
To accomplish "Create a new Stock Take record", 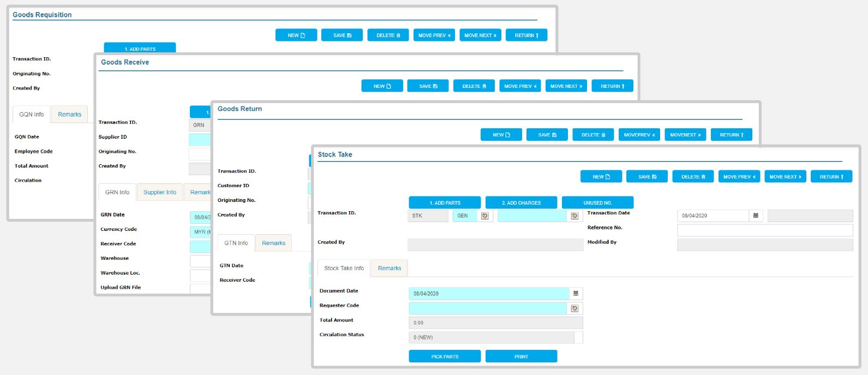I will pos(601,177).
